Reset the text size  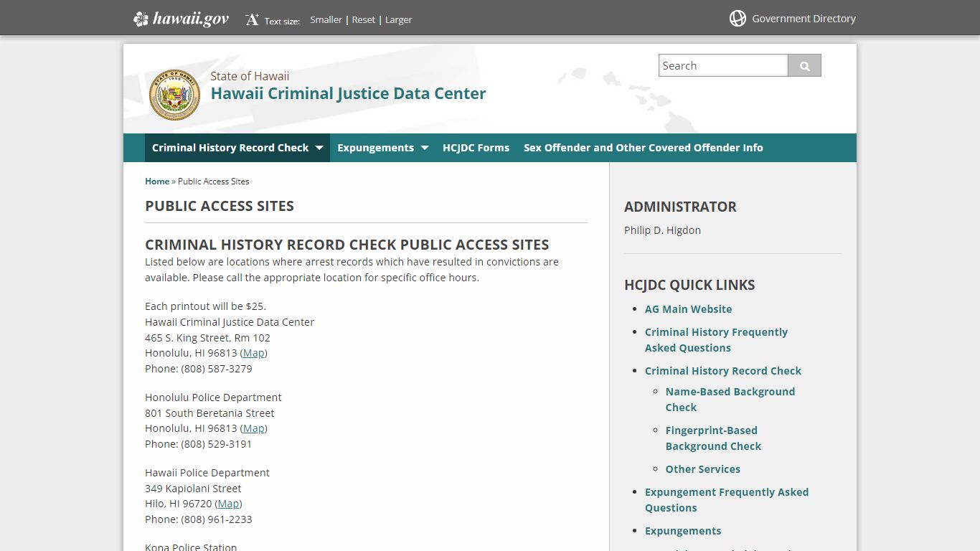pos(364,20)
